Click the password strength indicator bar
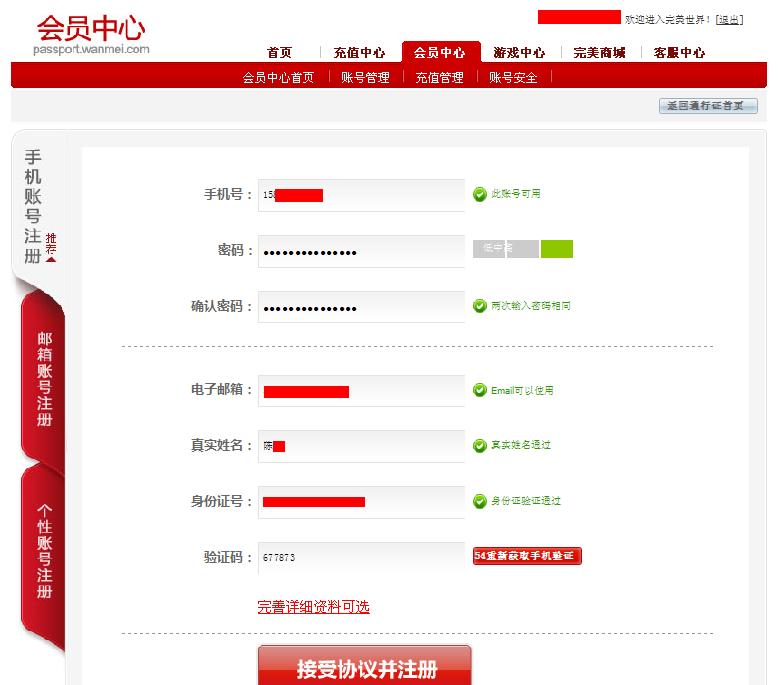This screenshot has width=778, height=685. coord(522,249)
